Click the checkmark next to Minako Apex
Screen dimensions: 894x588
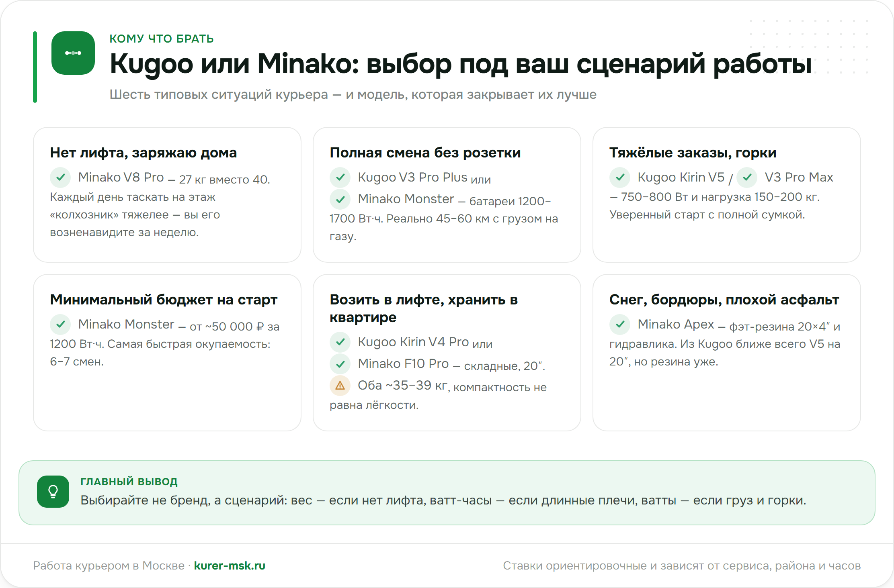click(620, 324)
